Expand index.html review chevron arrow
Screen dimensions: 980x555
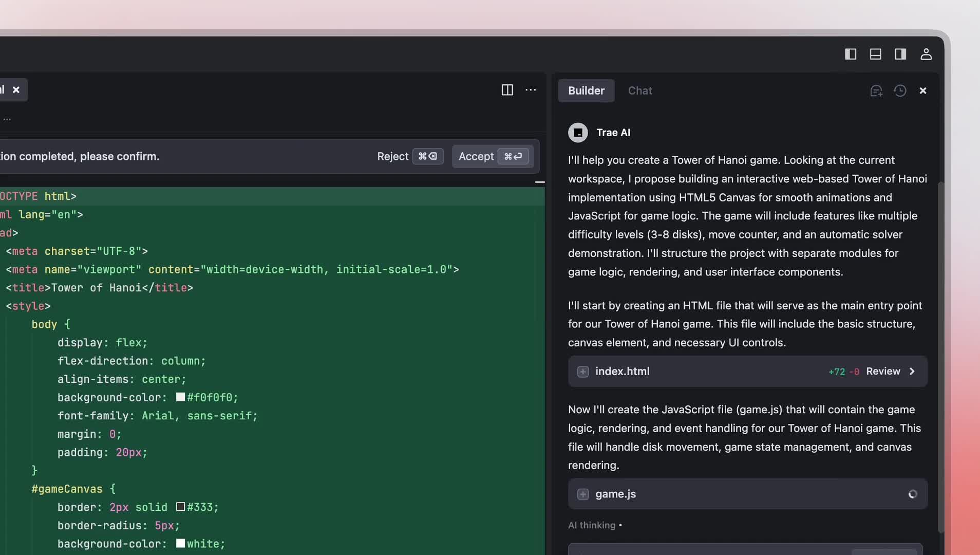click(x=912, y=372)
